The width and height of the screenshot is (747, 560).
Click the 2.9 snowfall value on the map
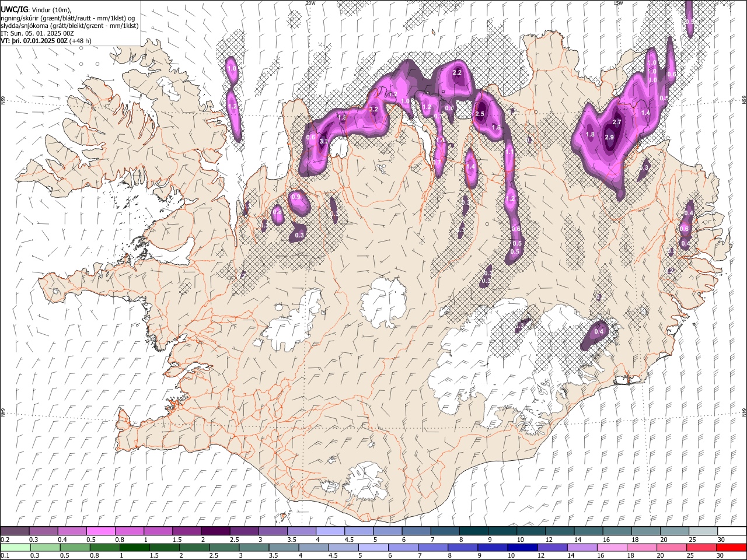point(609,137)
